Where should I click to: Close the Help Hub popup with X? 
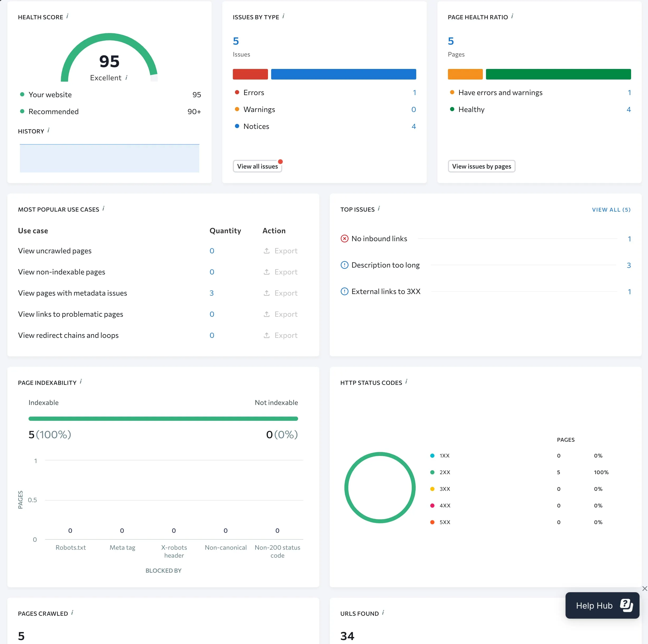click(x=644, y=589)
